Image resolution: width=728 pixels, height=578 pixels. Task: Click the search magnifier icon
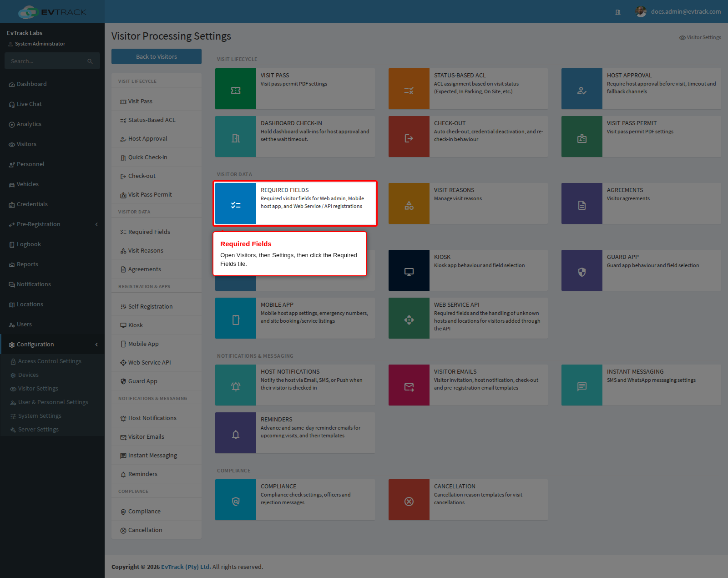[x=90, y=61]
